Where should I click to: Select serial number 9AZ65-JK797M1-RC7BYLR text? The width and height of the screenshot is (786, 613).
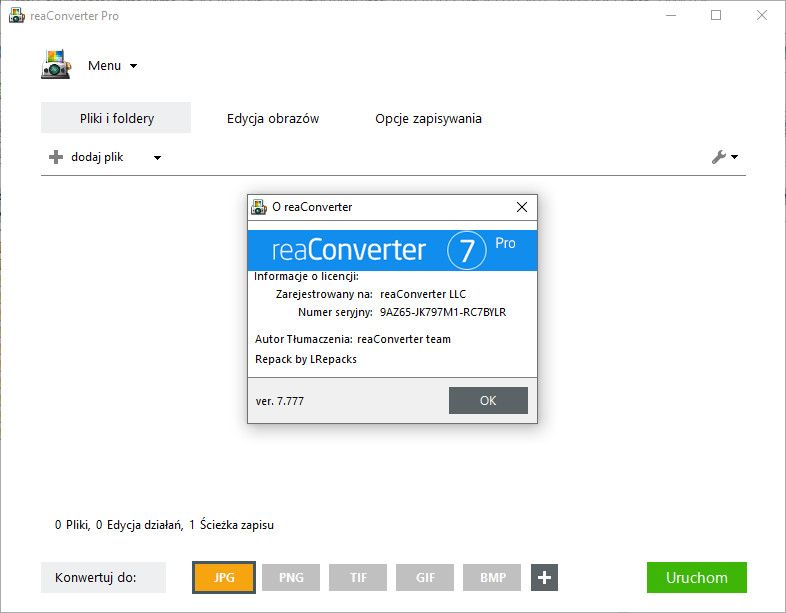(x=443, y=312)
